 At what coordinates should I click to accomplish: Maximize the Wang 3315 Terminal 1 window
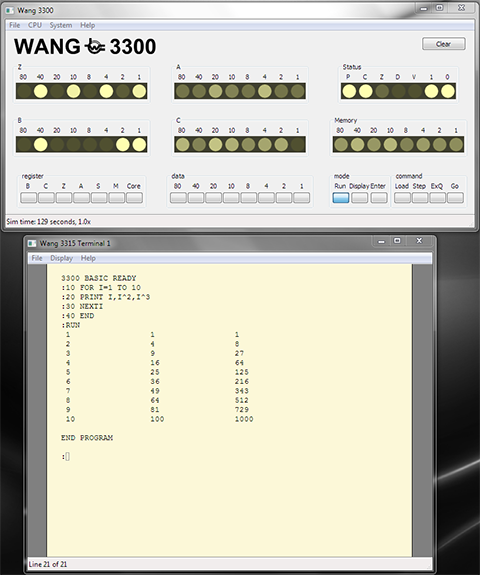click(397, 241)
